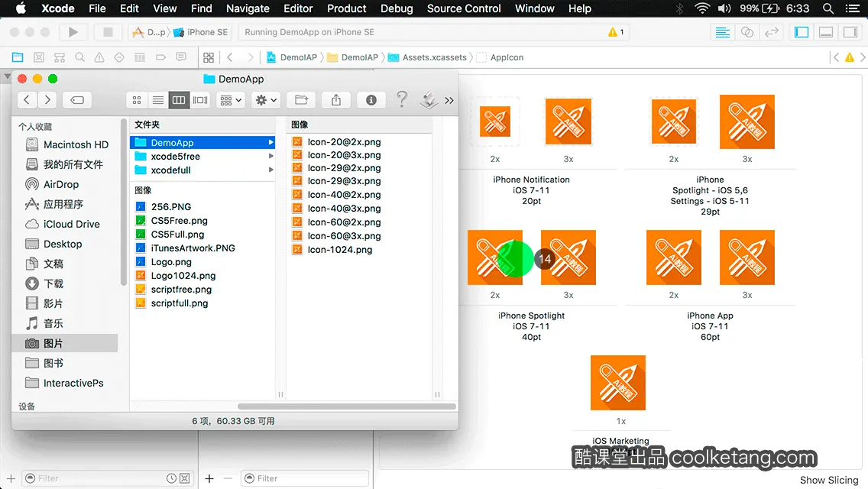Expand the xcodefull folder arrow
868x489 pixels.
[270, 170]
